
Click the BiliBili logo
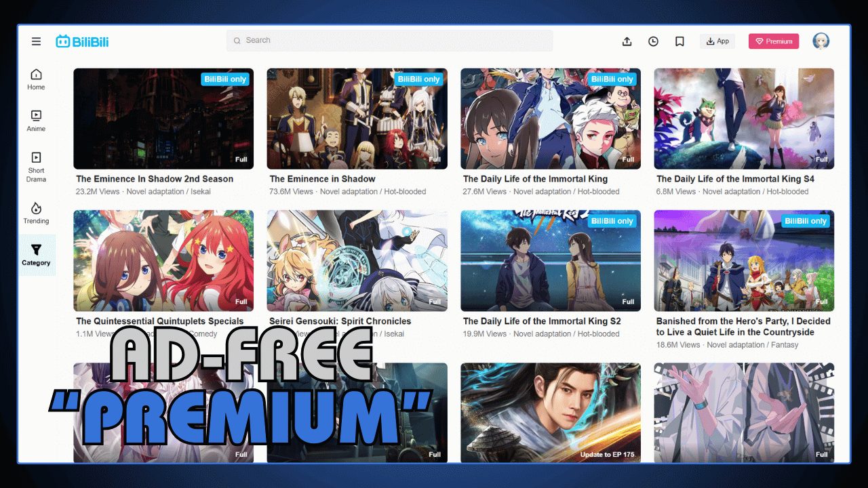pyautogui.click(x=83, y=41)
